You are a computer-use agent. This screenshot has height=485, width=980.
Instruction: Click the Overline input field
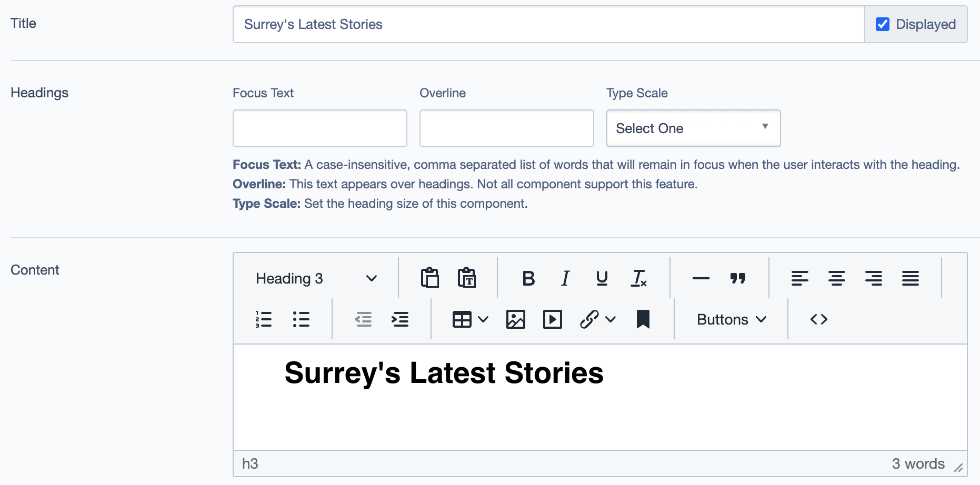506,128
